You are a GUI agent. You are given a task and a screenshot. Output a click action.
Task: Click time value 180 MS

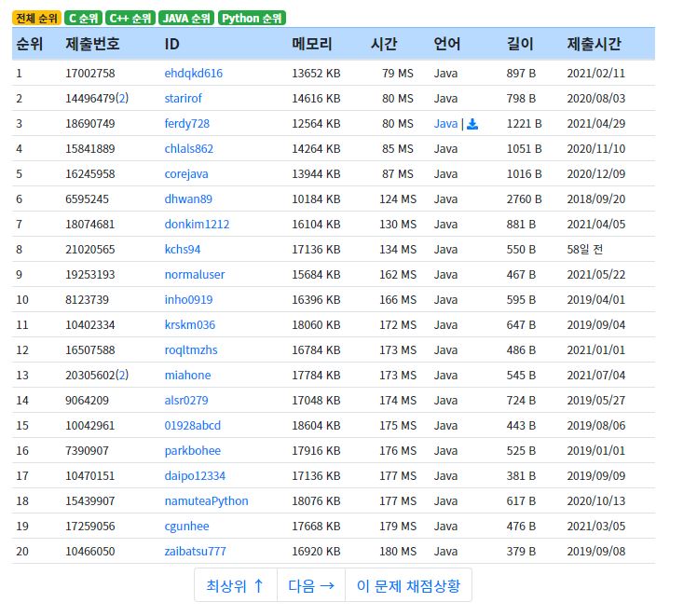(x=398, y=552)
